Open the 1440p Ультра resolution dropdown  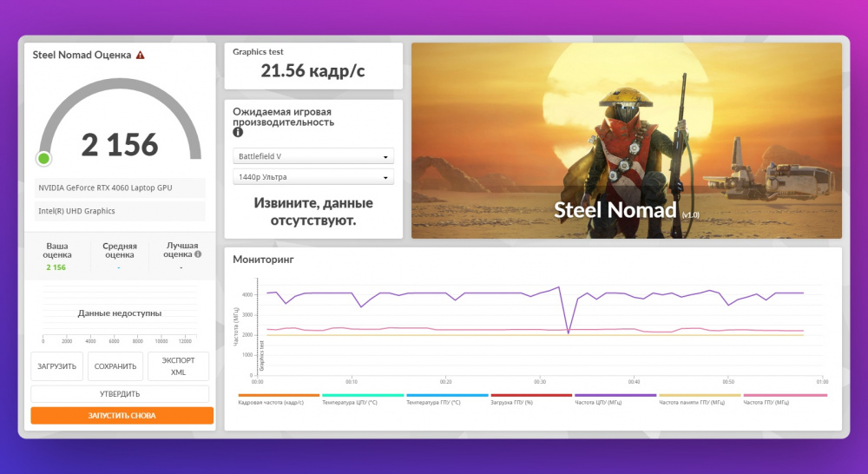[x=313, y=177]
